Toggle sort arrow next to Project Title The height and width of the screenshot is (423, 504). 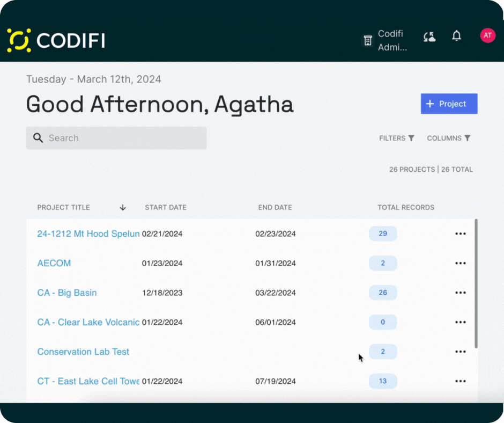point(123,207)
